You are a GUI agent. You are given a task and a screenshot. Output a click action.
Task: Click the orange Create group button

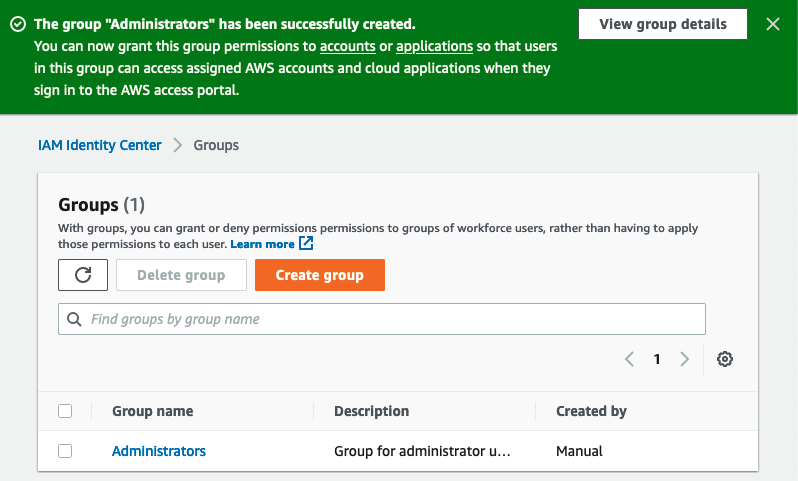pyautogui.click(x=320, y=275)
